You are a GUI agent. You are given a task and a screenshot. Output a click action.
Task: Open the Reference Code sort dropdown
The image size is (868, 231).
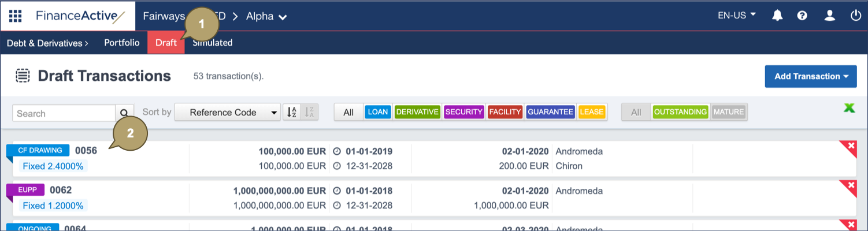pyautogui.click(x=228, y=113)
